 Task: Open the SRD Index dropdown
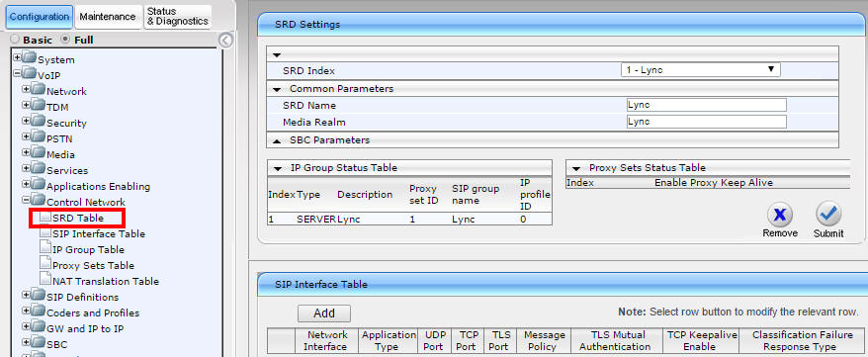700,70
